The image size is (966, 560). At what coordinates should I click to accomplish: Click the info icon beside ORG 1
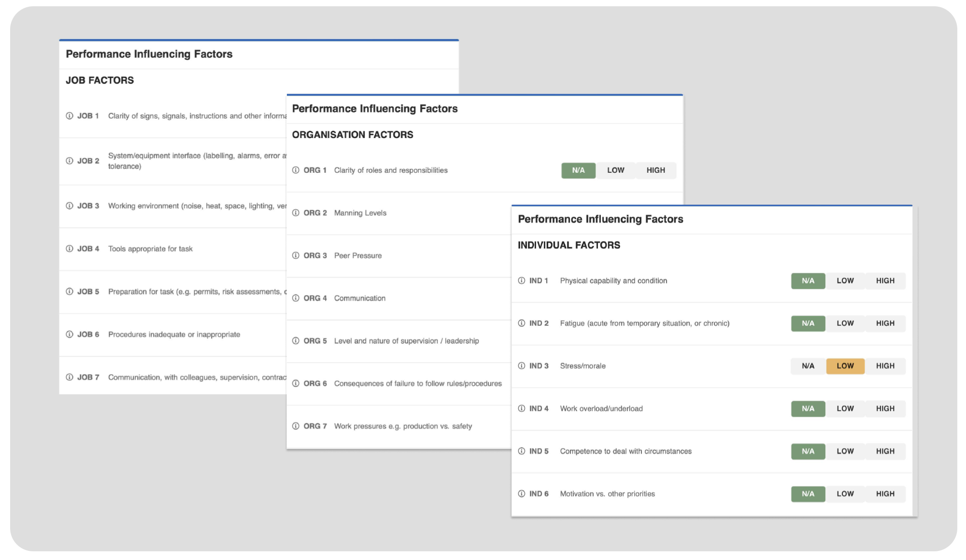(296, 170)
